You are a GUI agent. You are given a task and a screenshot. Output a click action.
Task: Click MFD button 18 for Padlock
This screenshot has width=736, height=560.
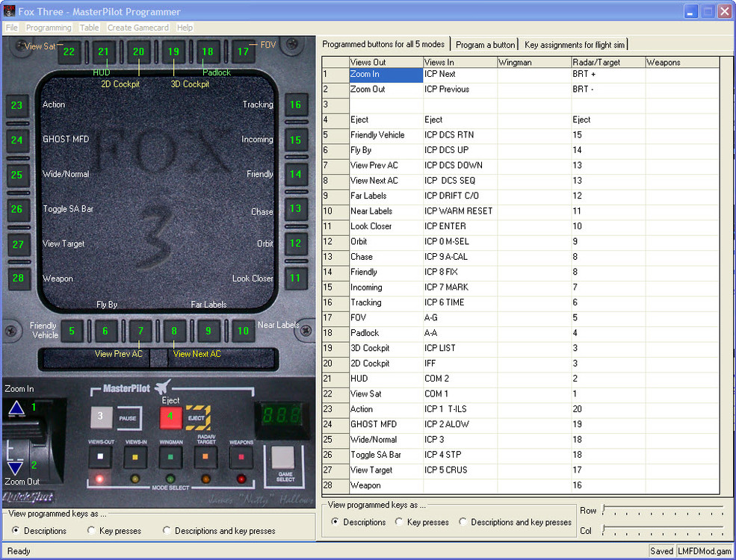click(208, 52)
